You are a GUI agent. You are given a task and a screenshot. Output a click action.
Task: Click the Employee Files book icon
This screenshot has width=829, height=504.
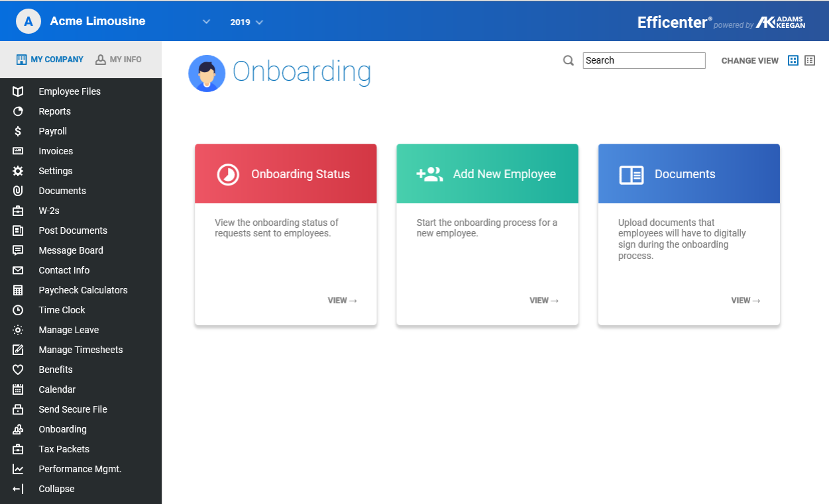pos(18,91)
